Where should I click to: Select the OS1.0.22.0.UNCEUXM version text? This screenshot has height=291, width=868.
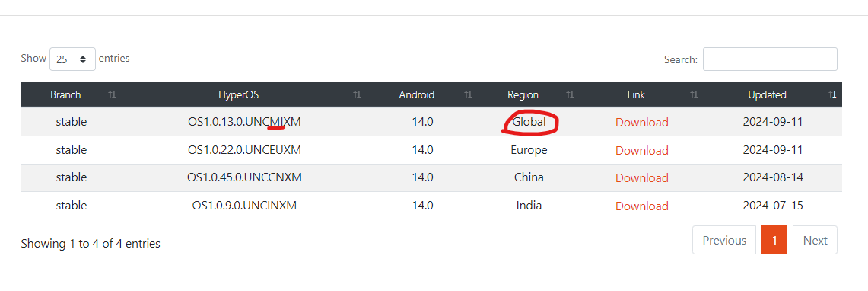244,149
